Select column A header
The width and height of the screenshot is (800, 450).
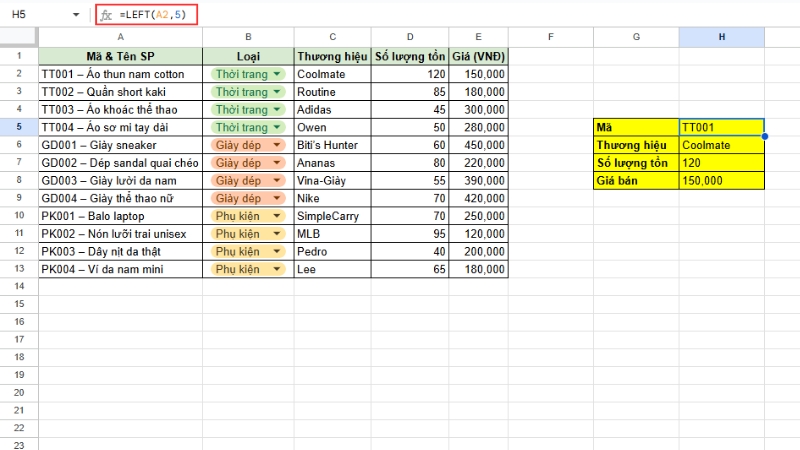click(120, 37)
